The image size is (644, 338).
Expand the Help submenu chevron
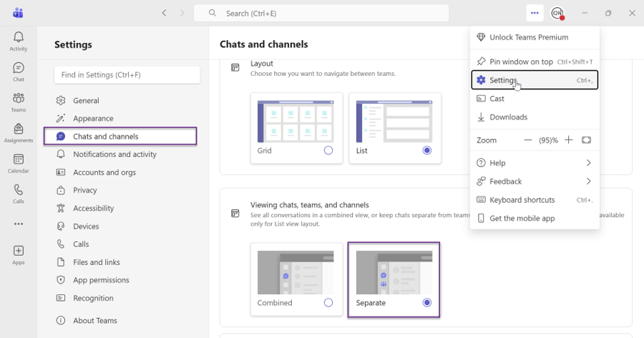pos(589,163)
